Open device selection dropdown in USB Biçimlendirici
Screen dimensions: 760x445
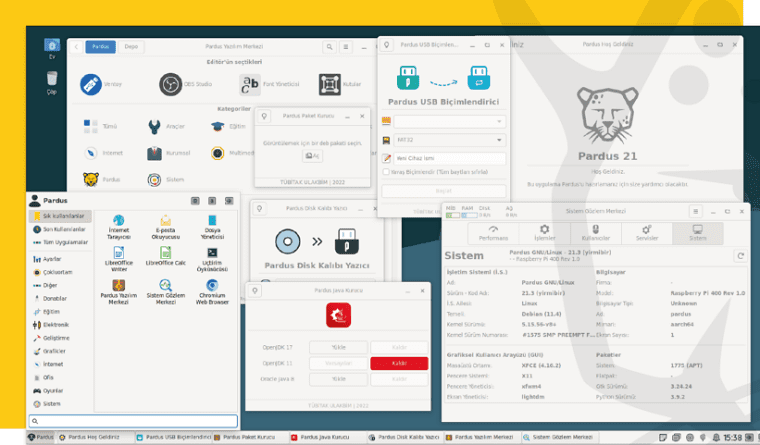pos(449,121)
